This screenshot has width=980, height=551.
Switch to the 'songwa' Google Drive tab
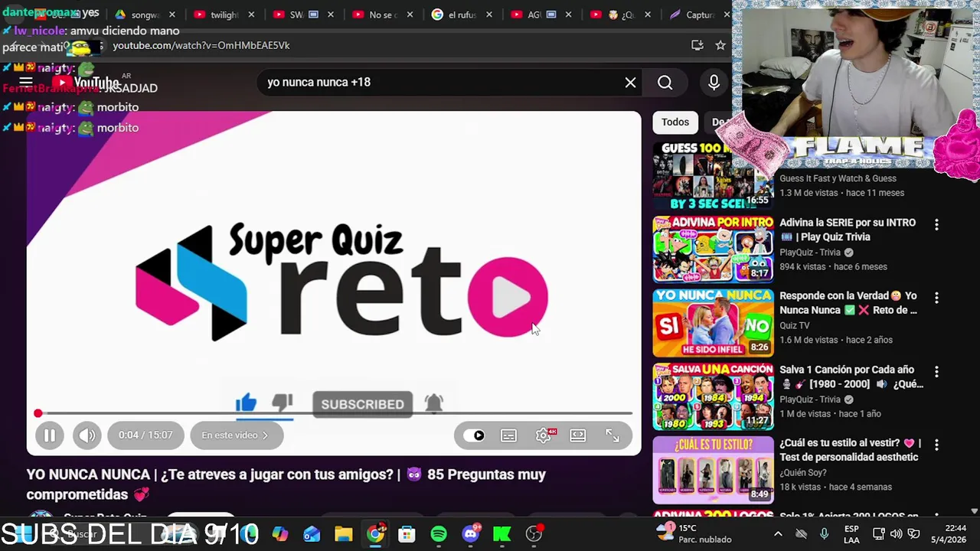click(144, 15)
